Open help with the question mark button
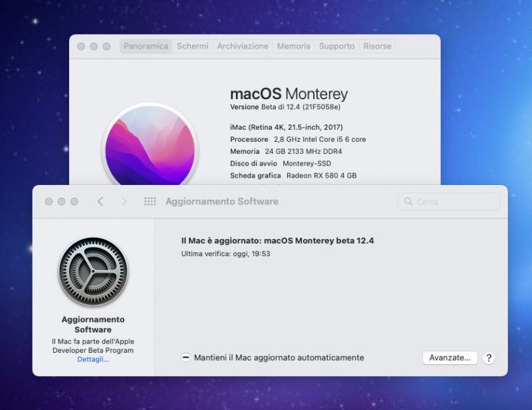Image resolution: width=532 pixels, height=410 pixels. pos(488,357)
